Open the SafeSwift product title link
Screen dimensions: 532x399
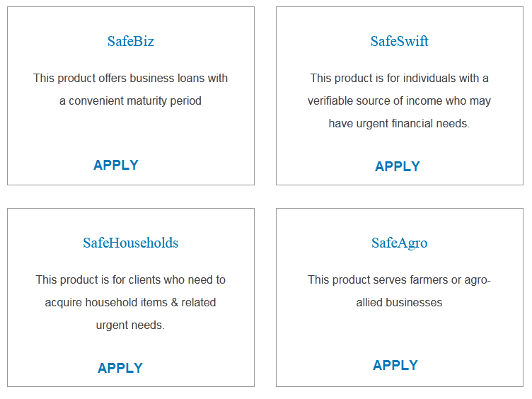[x=399, y=41]
